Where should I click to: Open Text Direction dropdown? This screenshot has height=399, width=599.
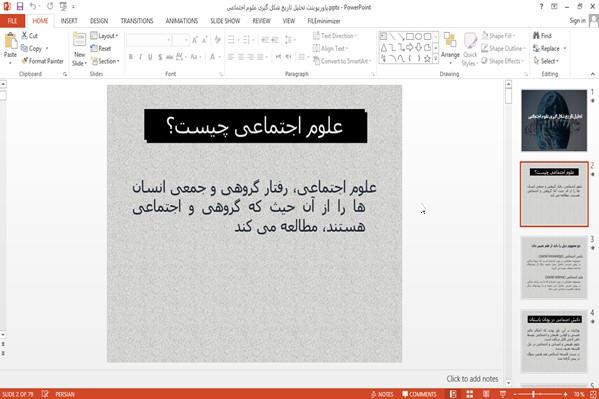(335, 36)
